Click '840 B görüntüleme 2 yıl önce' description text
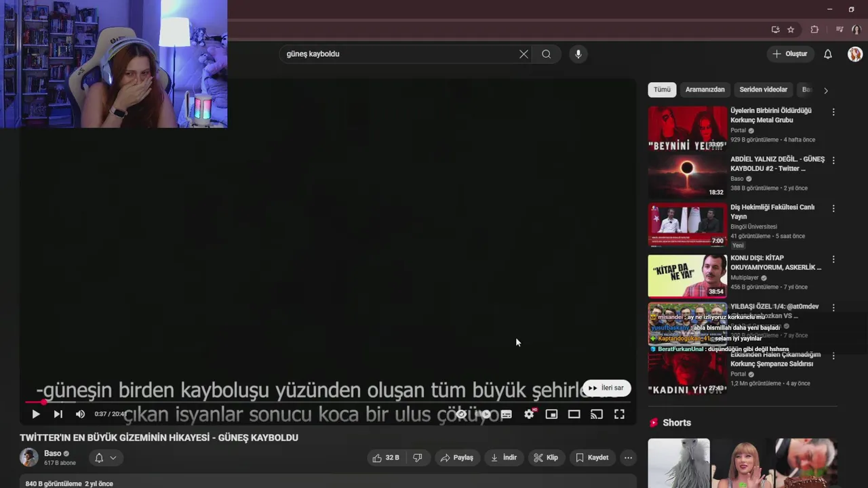868x488 pixels. tap(69, 484)
